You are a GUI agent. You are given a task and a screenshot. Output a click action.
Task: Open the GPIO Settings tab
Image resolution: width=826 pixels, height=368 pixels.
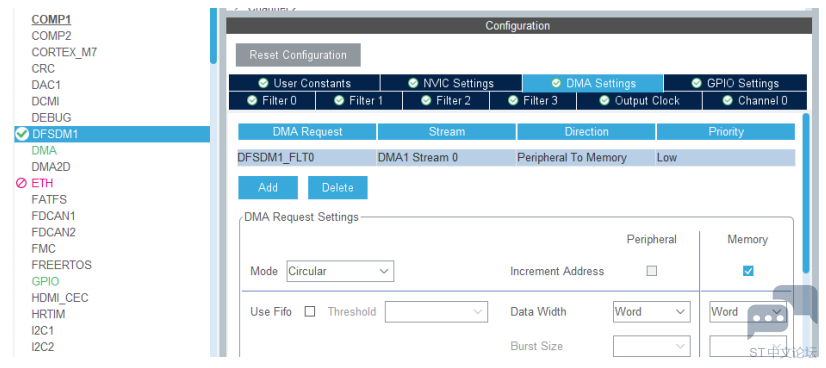[x=735, y=83]
